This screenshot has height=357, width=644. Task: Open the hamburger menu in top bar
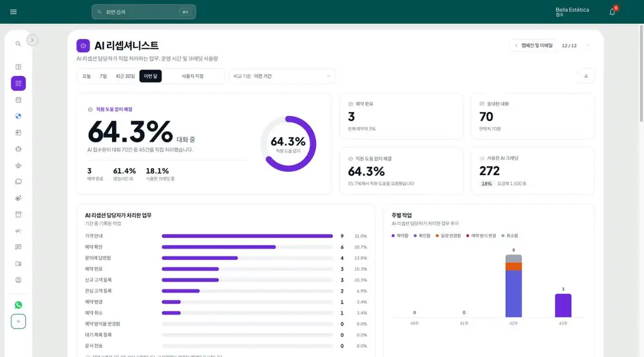pos(13,12)
